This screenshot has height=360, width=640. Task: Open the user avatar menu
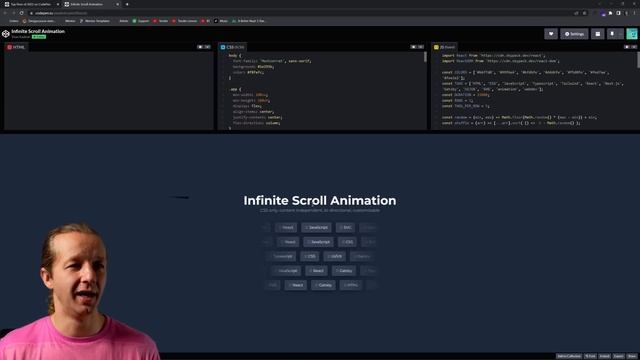(x=632, y=34)
